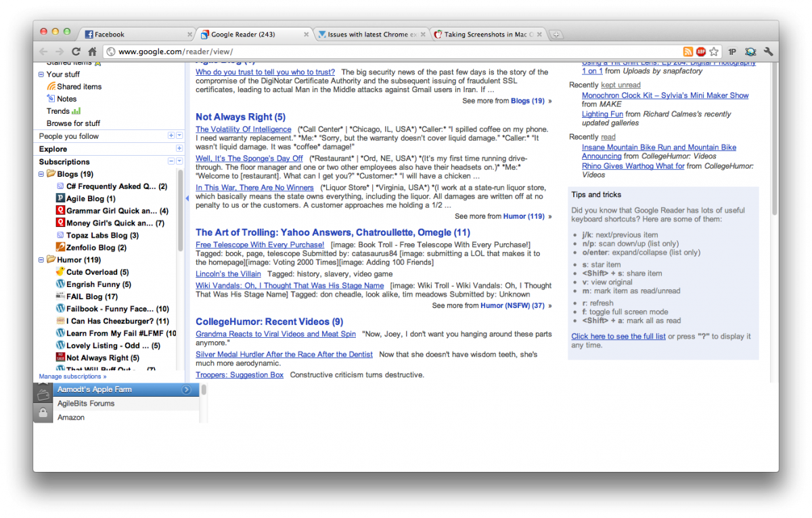
Task: Open the Not Always Right (5) heading
Action: coord(241,117)
